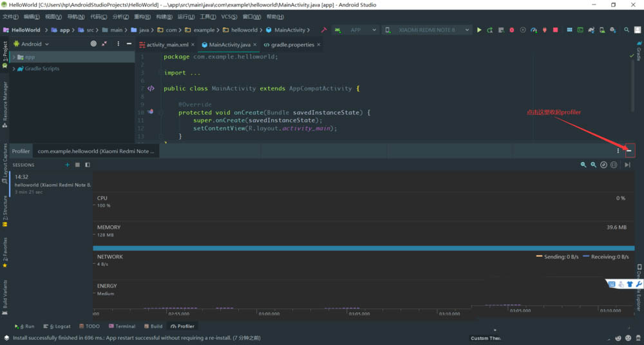Zoom out the profiler timeline
644x345 pixels.
click(x=583, y=165)
